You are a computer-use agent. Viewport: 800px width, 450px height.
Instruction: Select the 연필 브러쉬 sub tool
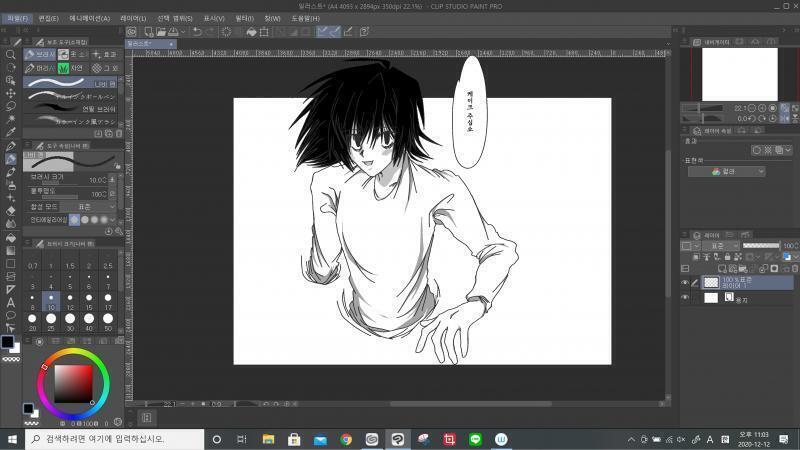coord(72,109)
